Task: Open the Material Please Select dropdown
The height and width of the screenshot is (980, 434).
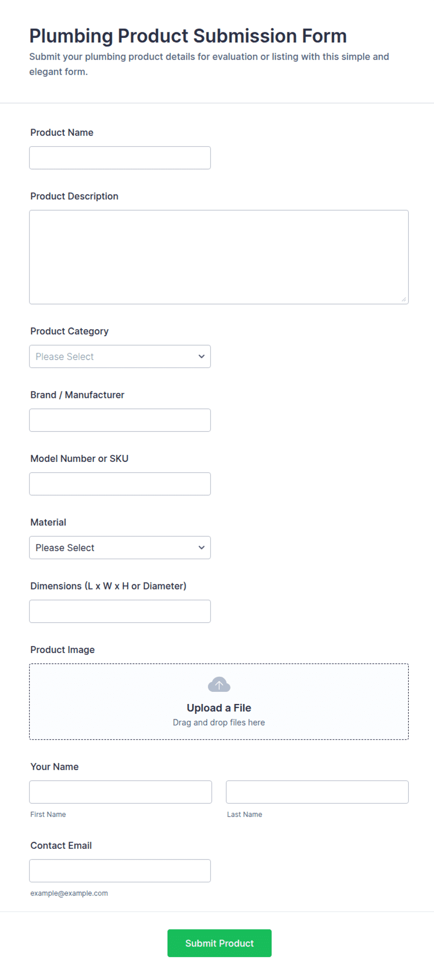Action: pos(120,547)
